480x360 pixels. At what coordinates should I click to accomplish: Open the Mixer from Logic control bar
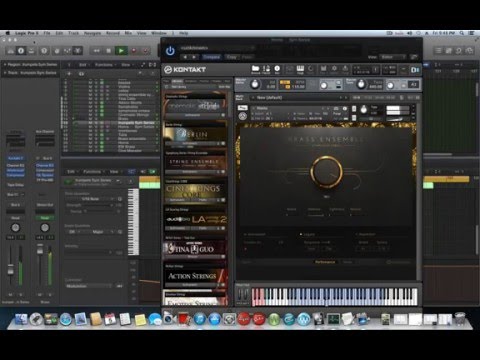click(67, 51)
